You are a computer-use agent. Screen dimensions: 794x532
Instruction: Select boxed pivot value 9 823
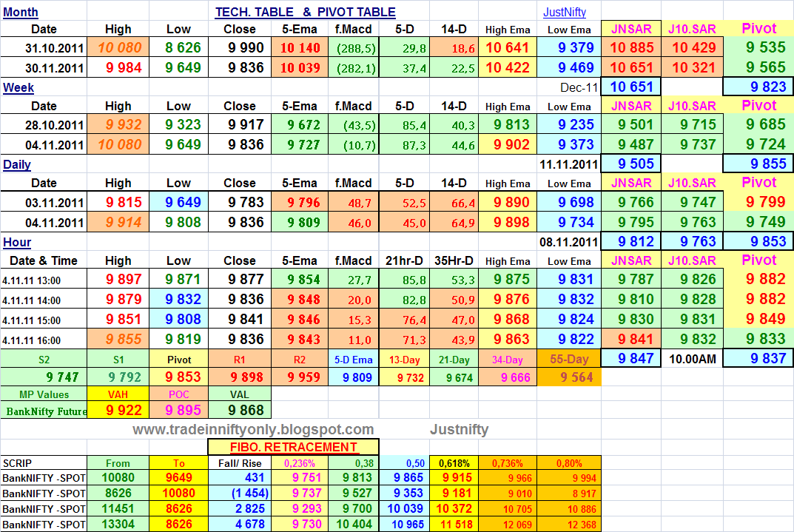click(758, 87)
